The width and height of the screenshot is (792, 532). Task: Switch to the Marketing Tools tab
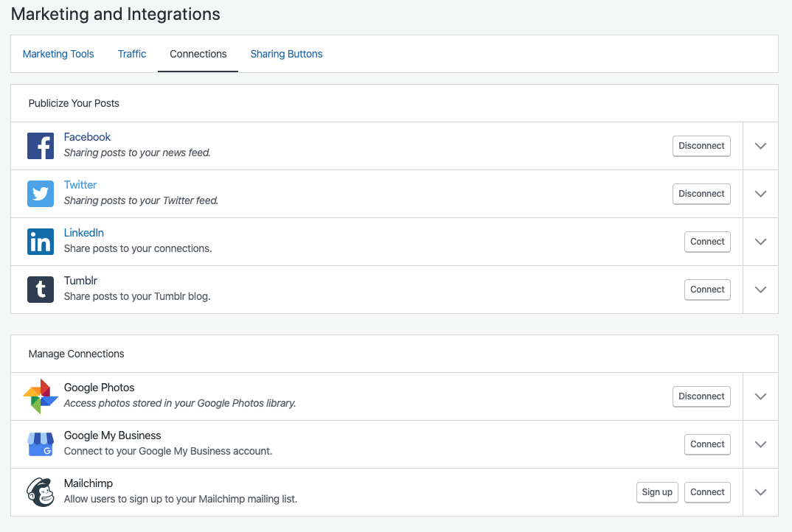(58, 53)
